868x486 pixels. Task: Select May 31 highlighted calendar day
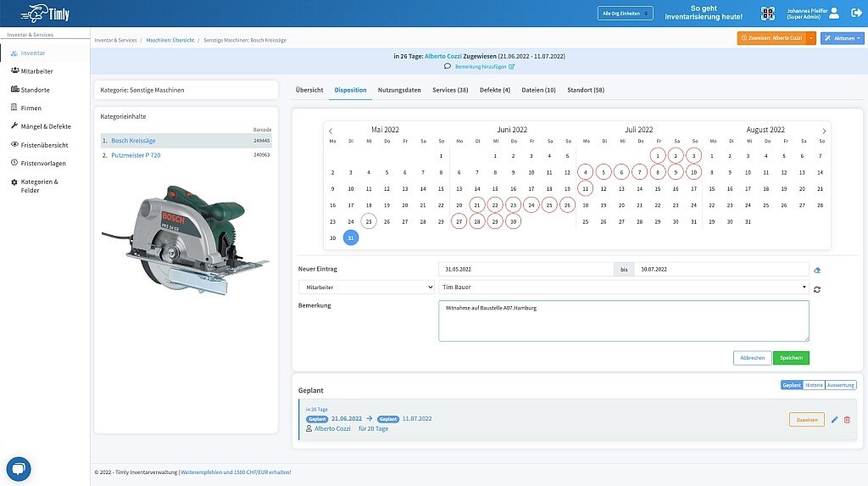(350, 237)
